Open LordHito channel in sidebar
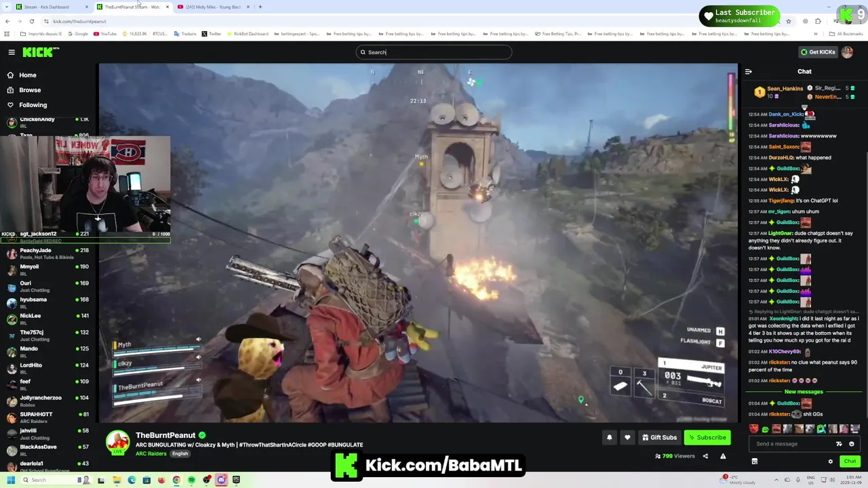This screenshot has height=488, width=868. (x=47, y=368)
